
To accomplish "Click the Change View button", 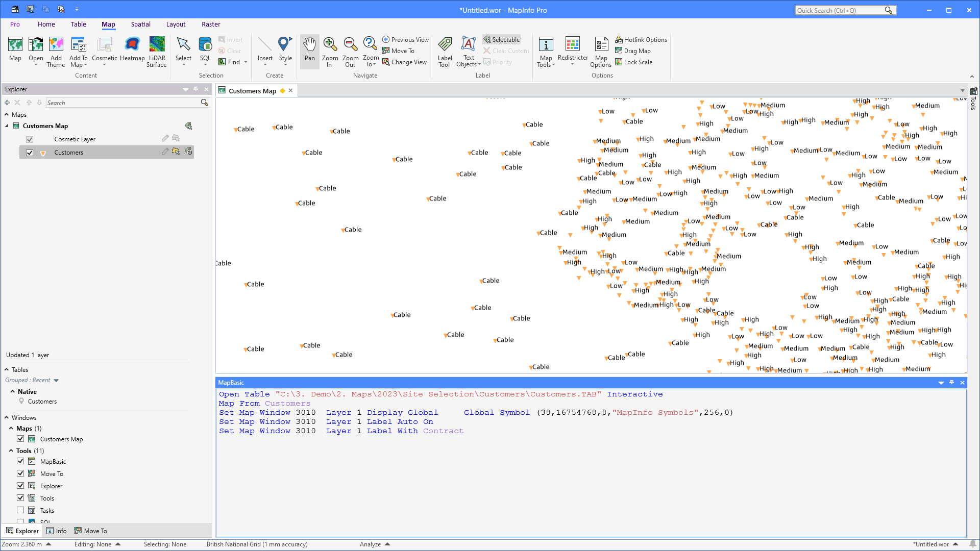I will coord(405,62).
